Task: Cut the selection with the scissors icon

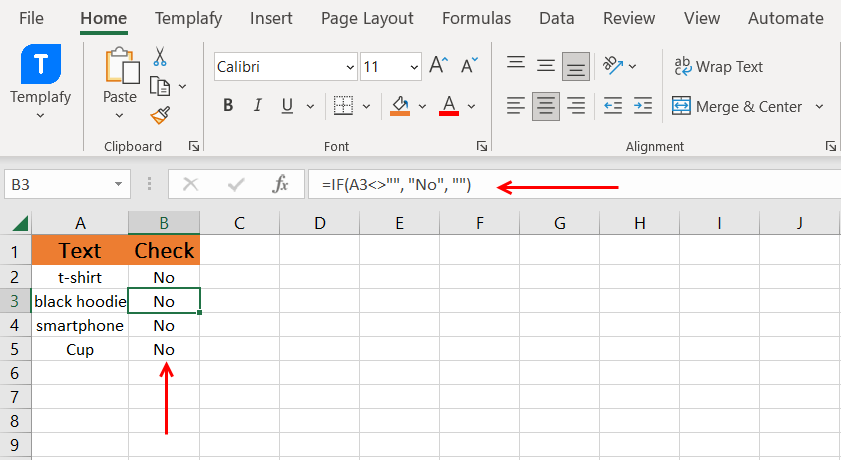Action: (x=160, y=56)
